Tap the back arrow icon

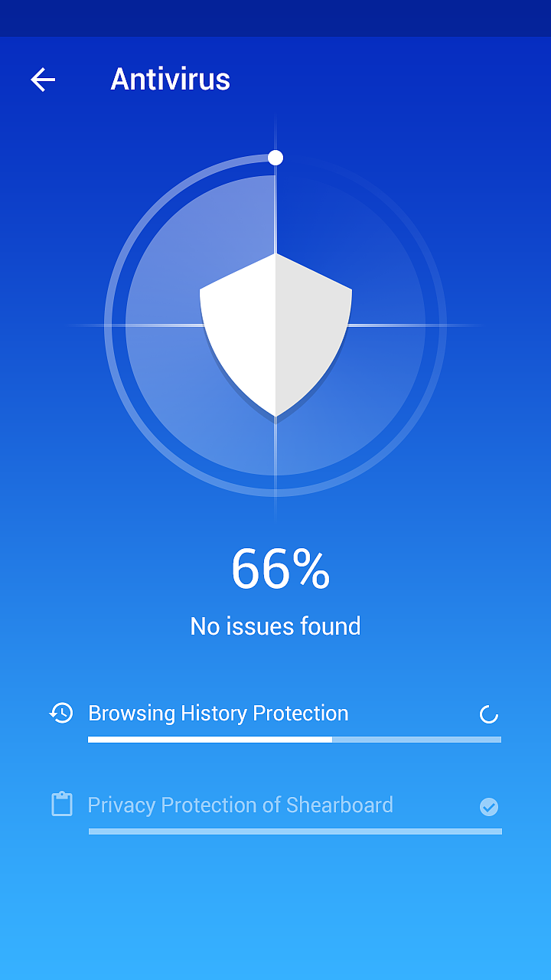(43, 80)
